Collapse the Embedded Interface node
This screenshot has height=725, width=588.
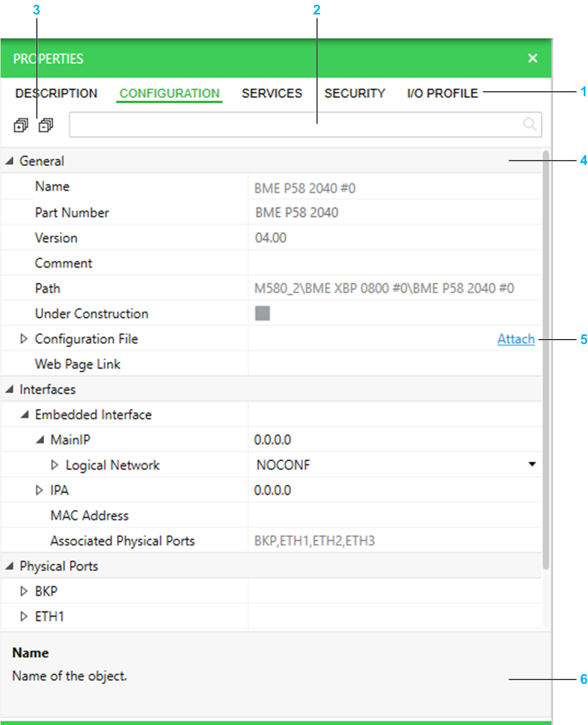coord(25,415)
